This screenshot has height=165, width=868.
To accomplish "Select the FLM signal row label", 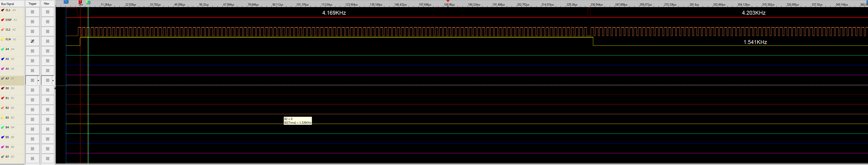I will (8, 39).
